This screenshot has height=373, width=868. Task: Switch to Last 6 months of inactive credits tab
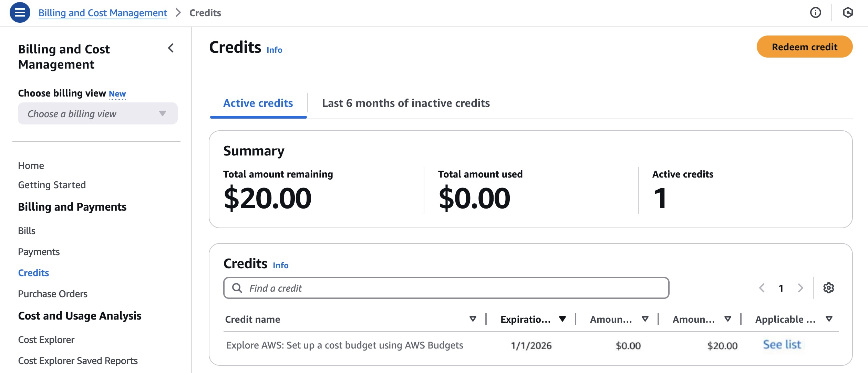coord(406,103)
